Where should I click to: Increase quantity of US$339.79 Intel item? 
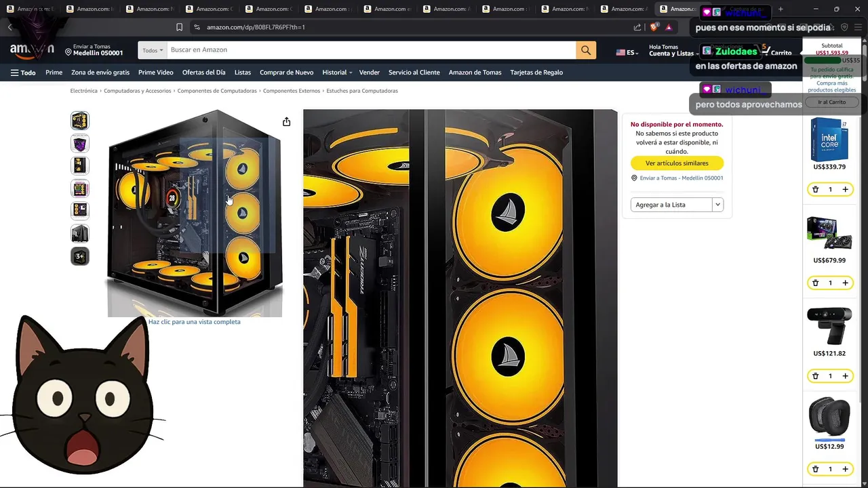(x=845, y=190)
